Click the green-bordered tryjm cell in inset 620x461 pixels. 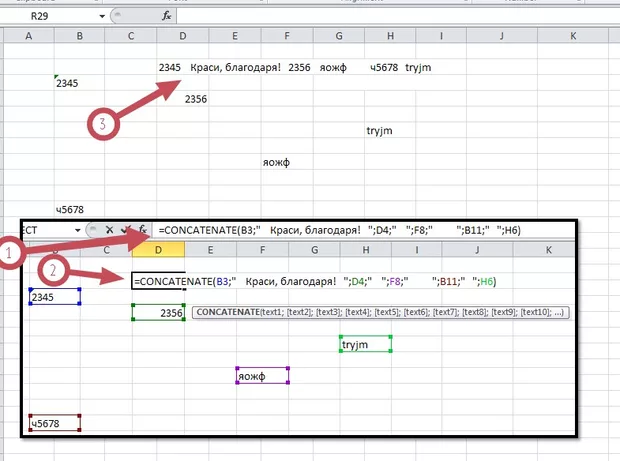coord(366,344)
